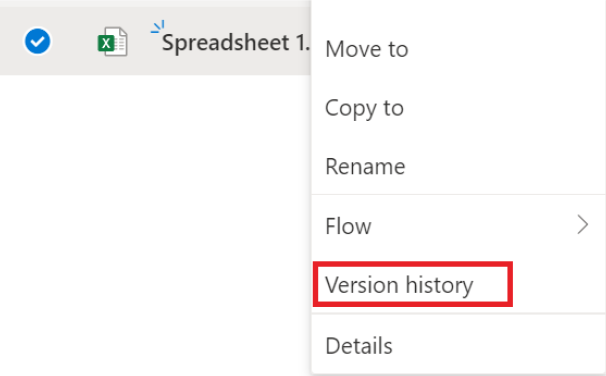Open the Flow submenu entry

click(x=458, y=225)
